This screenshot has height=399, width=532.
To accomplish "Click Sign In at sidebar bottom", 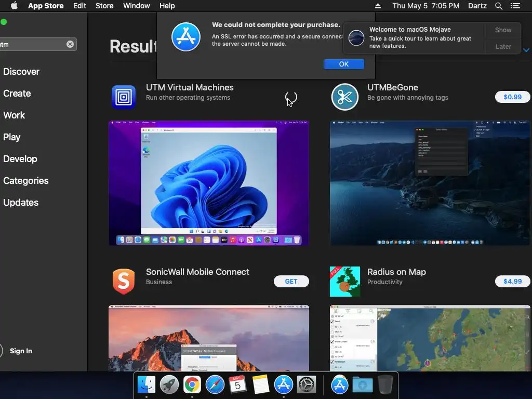I will coord(21,351).
